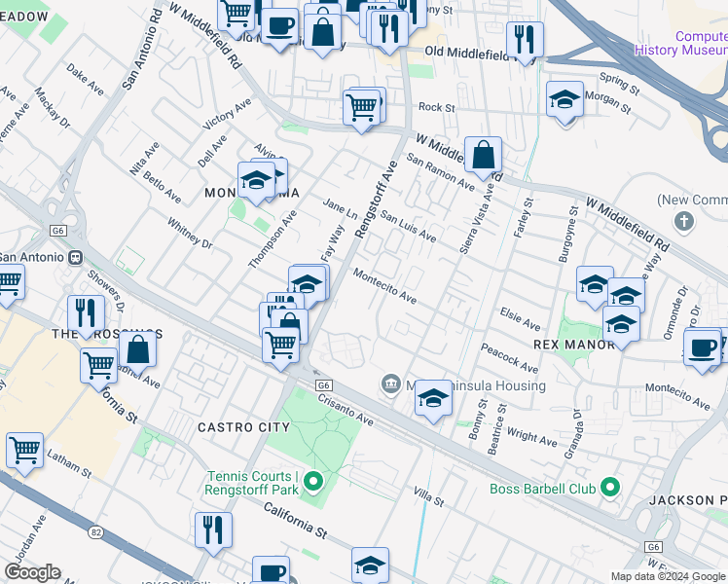Click the shopping bag marker on W Middlefield Rd
The image size is (728, 584).
(483, 155)
